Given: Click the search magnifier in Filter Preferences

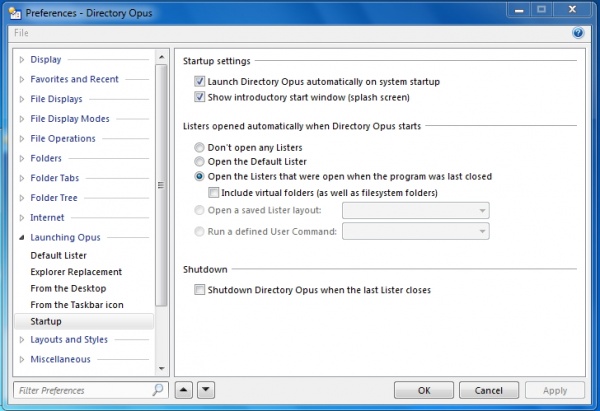Looking at the screenshot, I should pyautogui.click(x=158, y=390).
